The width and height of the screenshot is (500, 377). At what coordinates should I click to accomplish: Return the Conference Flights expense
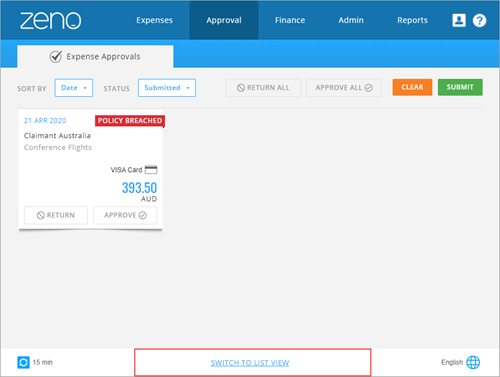tap(56, 215)
